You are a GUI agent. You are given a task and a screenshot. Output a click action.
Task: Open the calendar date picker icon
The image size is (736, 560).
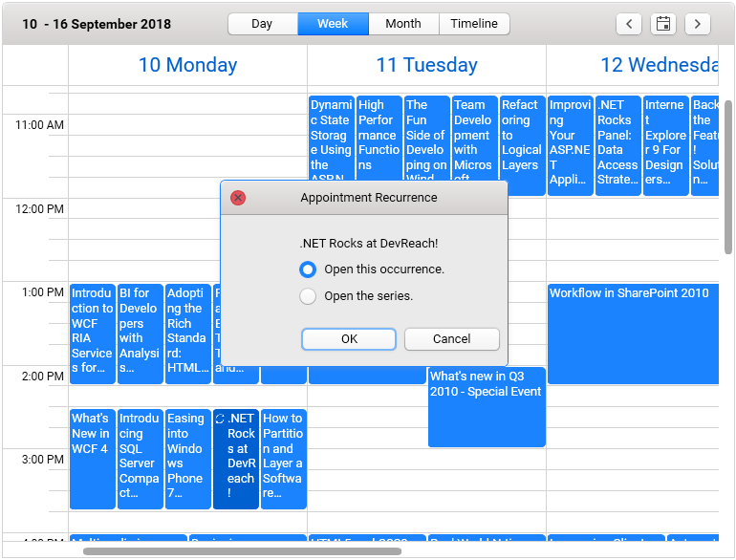click(663, 24)
